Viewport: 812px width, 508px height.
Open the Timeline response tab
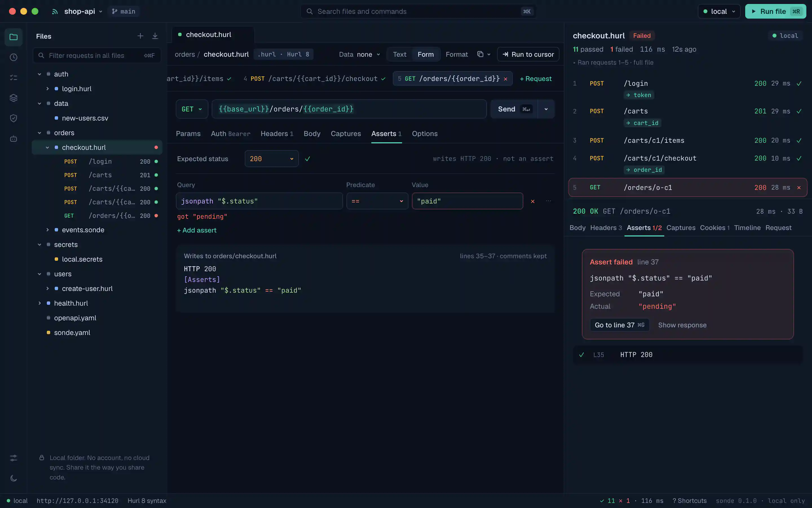(747, 228)
